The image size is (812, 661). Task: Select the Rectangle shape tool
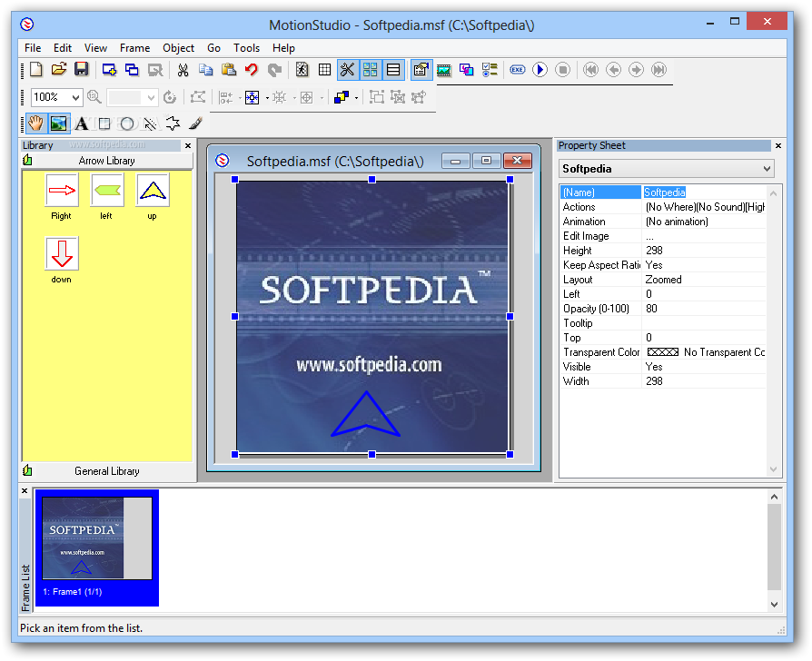[x=104, y=123]
